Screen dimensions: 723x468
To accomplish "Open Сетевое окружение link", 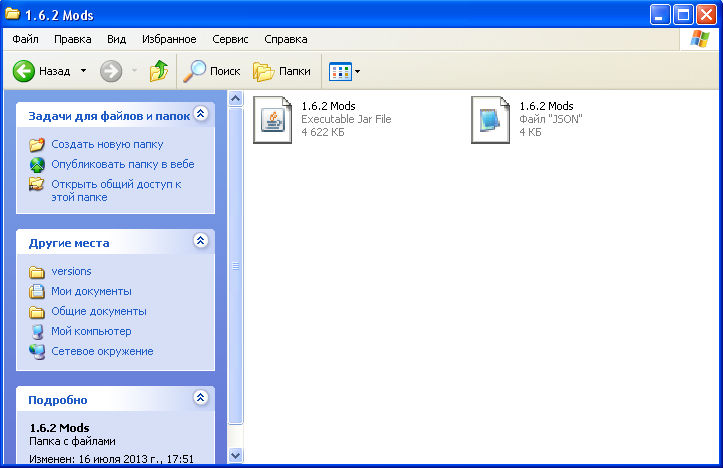I will point(102,351).
